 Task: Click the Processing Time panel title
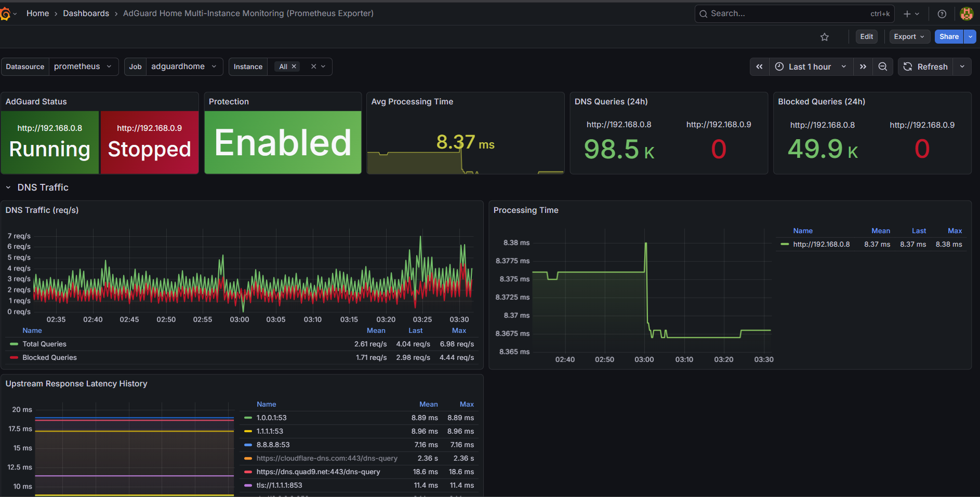[x=526, y=210]
